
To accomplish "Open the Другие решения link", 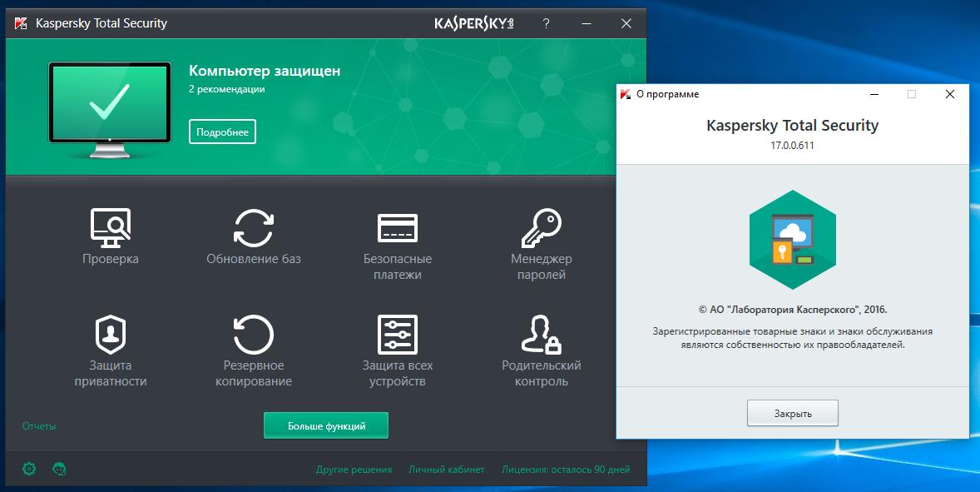I will [354, 469].
